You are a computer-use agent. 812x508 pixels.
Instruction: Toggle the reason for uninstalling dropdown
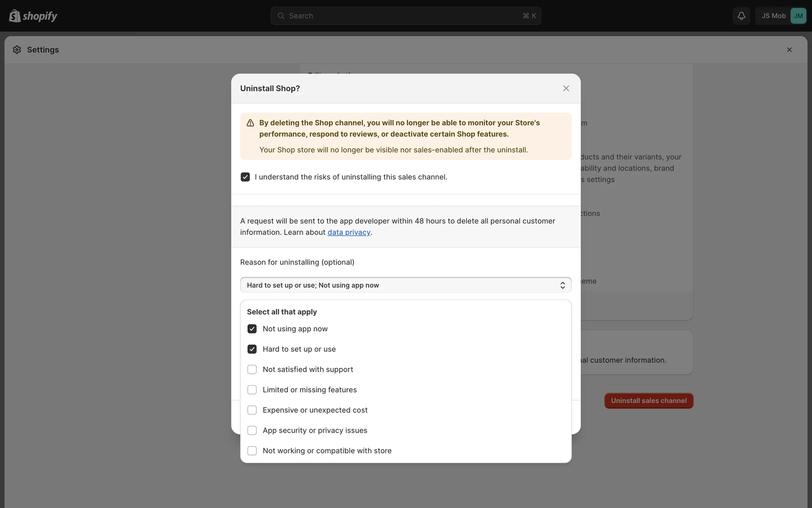point(406,285)
